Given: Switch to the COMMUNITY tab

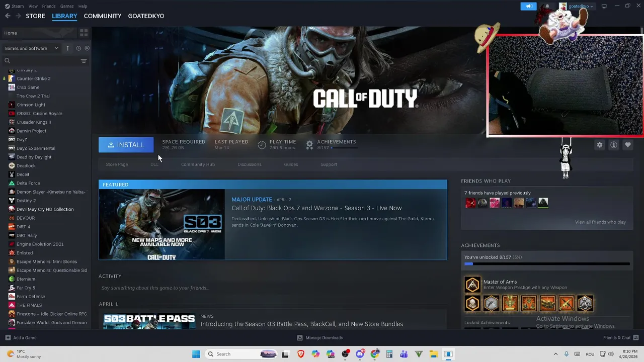Looking at the screenshot, I should click(103, 16).
